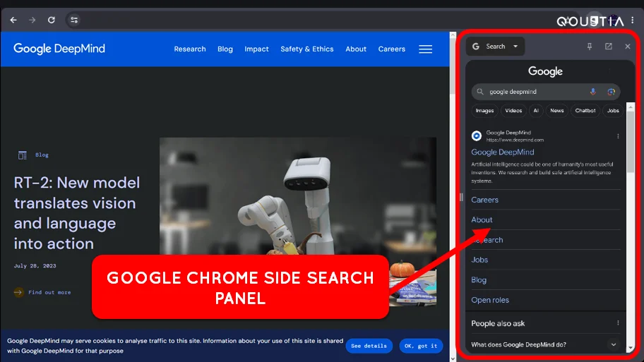Open Careers sitelink in side panel
Screen dimensions: 644x362
coord(484,200)
